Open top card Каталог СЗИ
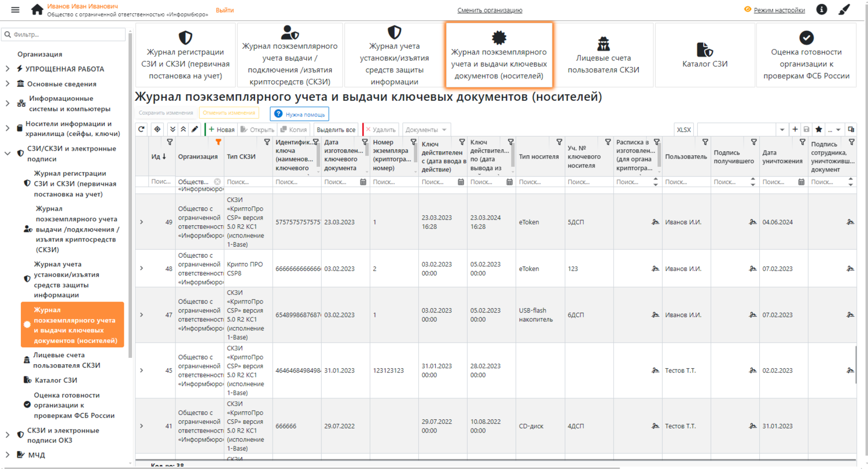The width and height of the screenshot is (868, 469). click(x=704, y=55)
